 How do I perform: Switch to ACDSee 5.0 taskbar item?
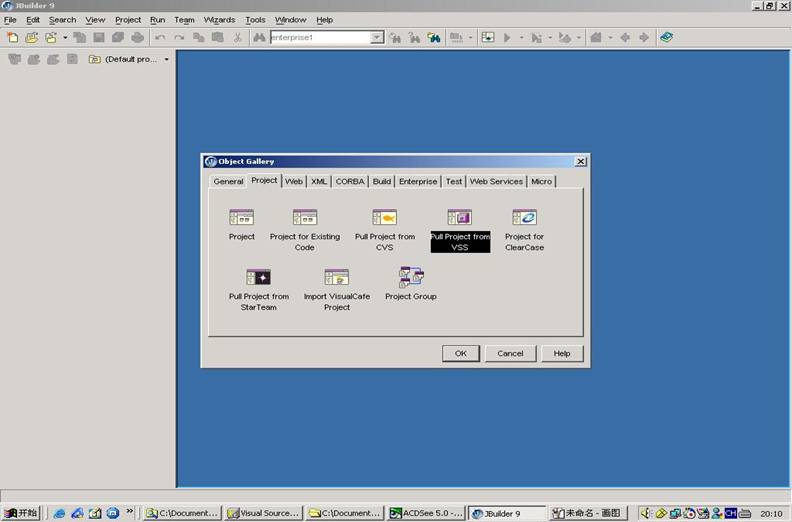[x=426, y=513]
